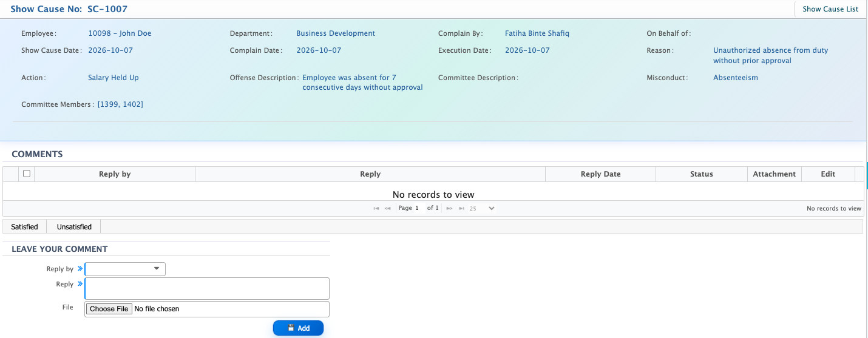Screen dimensions: 868x338
Task: Tick the select-all checkbox in comments table
Action: point(26,174)
